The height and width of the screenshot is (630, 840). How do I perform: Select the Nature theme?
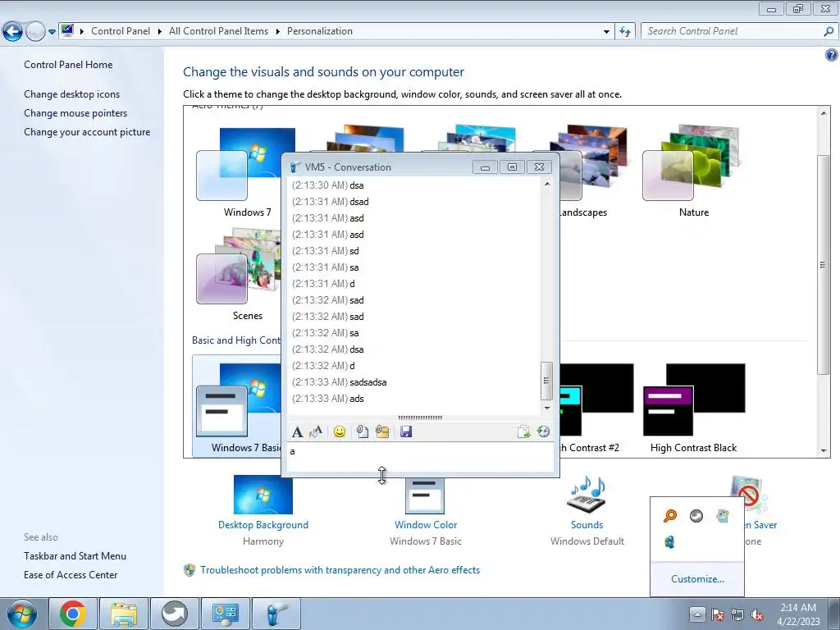point(693,171)
